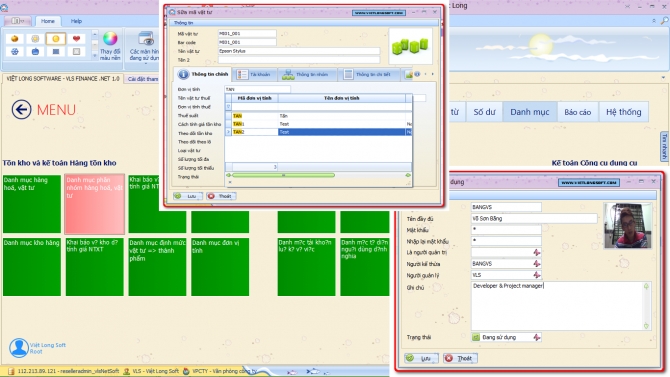Viewport: 670px width, 377px height.
Task: Open the Báo cáo menu section
Action: (578, 112)
